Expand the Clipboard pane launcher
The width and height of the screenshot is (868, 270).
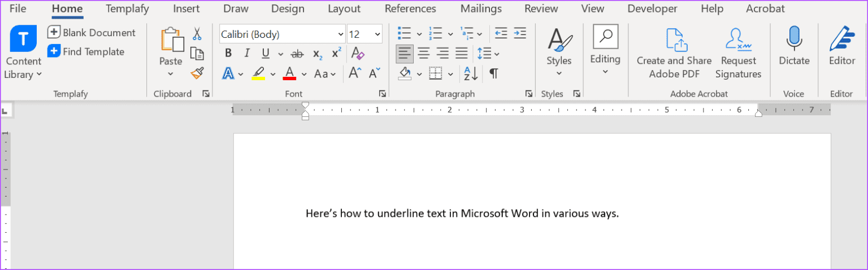tap(206, 94)
